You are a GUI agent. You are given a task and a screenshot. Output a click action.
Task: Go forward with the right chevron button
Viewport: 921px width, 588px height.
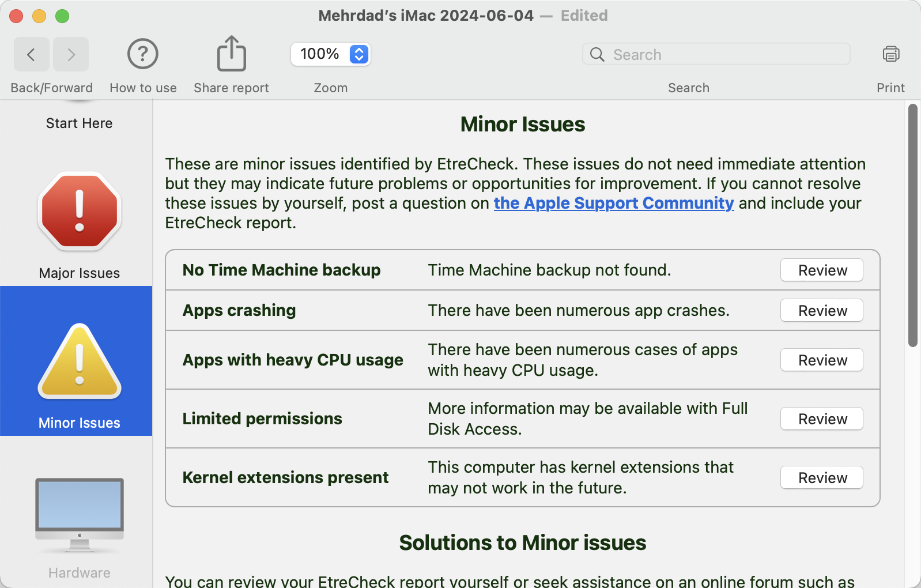coord(71,54)
